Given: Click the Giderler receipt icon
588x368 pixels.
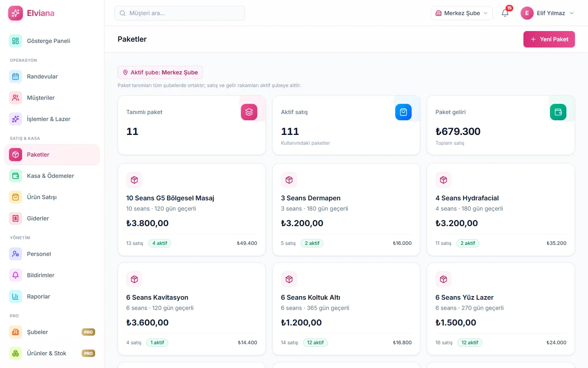Looking at the screenshot, I should click(16, 218).
